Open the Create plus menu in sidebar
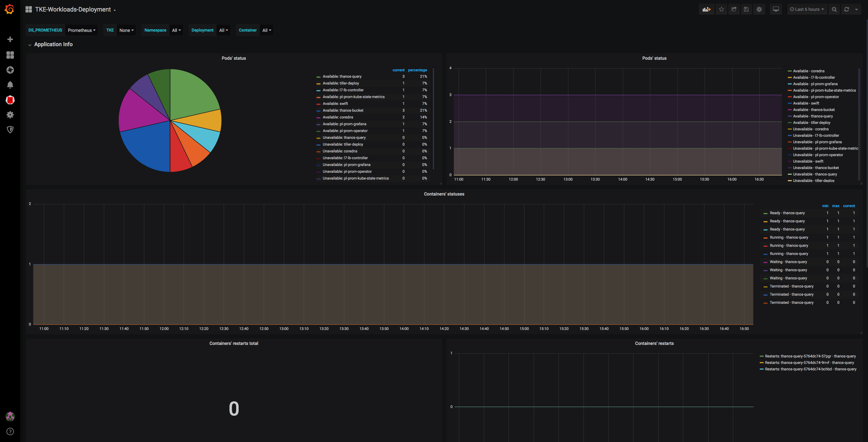Screen dimensions: 868x442 (10, 39)
